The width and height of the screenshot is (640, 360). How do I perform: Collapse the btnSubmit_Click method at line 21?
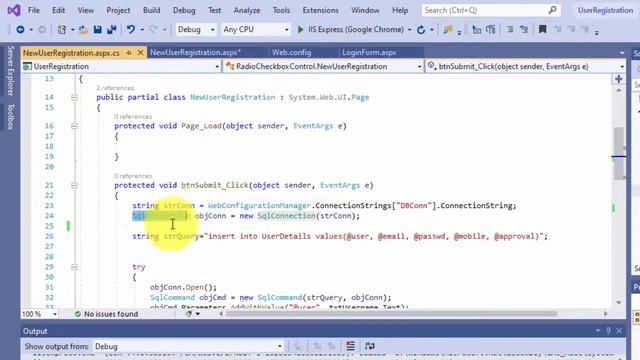click(74, 185)
